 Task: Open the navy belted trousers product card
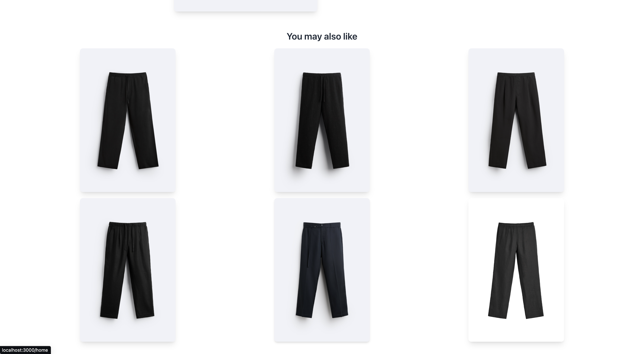[x=322, y=270]
